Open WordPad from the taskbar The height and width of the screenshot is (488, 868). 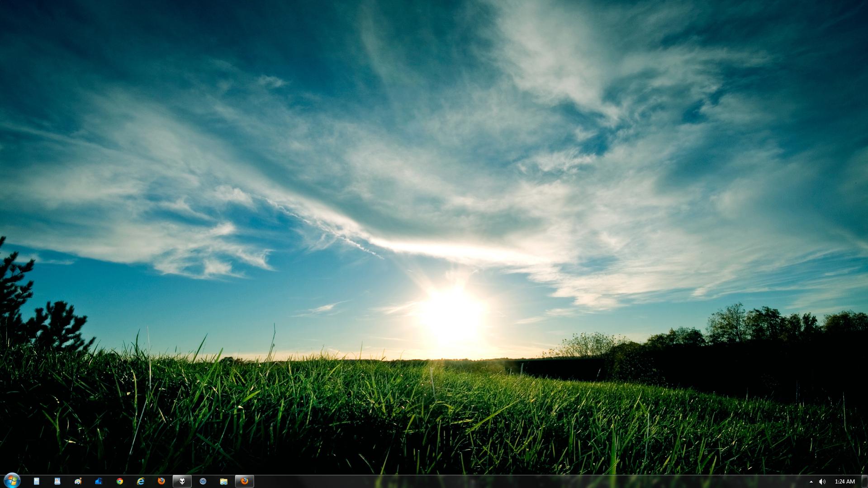point(57,481)
